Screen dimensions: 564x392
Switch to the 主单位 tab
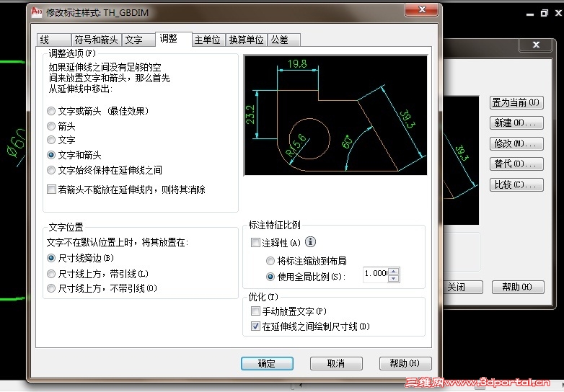[208, 40]
